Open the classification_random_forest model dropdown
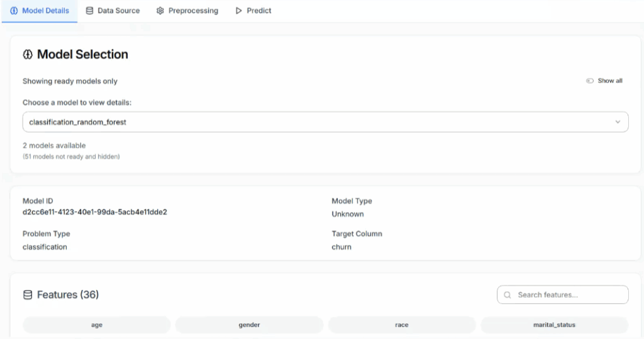 coord(325,122)
